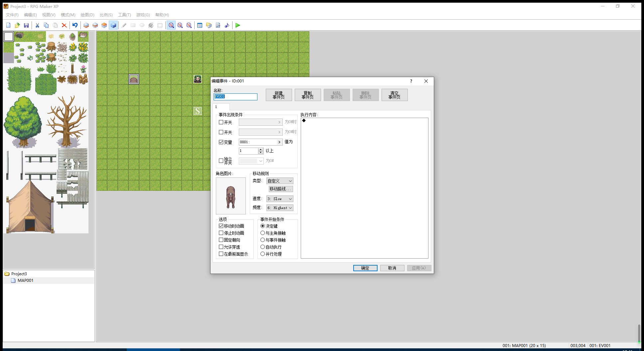
Task: Select the 自动执行 trigger radio button
Action: pyautogui.click(x=262, y=247)
